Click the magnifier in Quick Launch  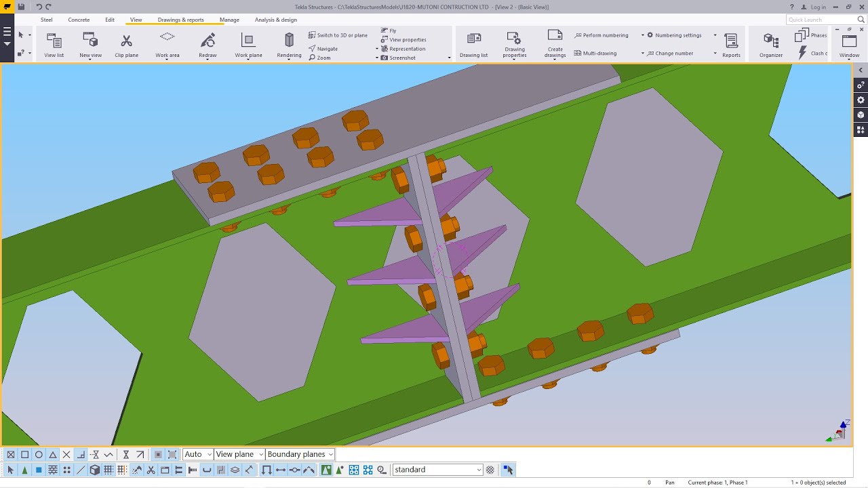pos(861,20)
